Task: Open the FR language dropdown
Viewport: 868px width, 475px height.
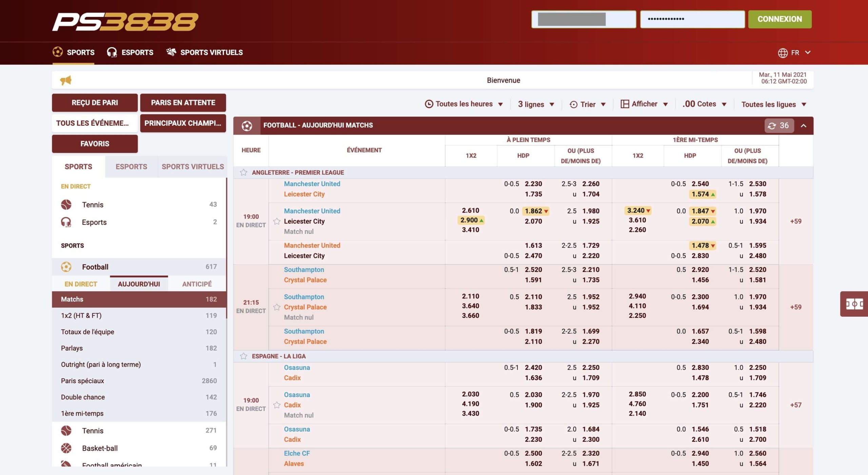Action: (794, 53)
